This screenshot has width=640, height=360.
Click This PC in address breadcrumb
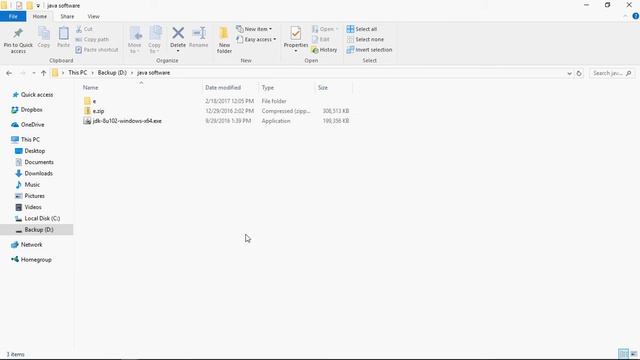point(78,73)
